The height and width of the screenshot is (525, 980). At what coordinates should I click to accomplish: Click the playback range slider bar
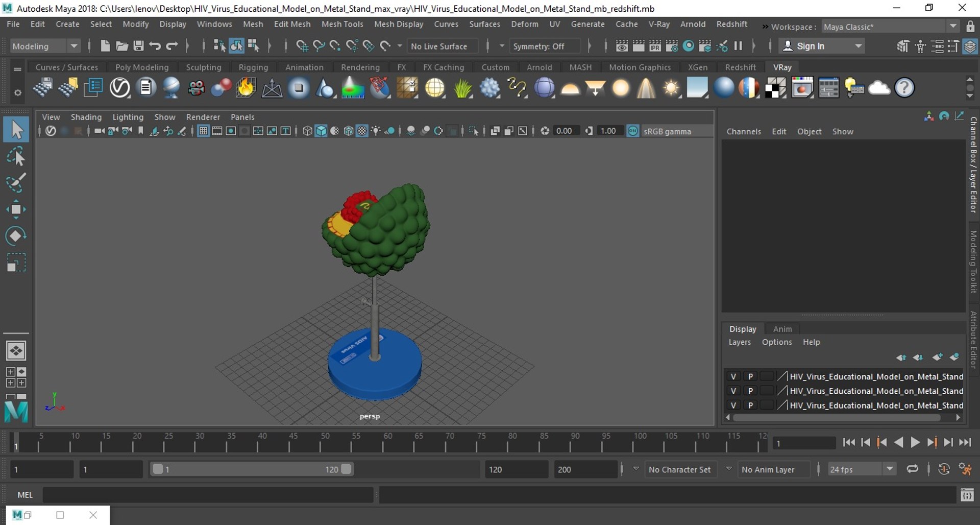252,469
